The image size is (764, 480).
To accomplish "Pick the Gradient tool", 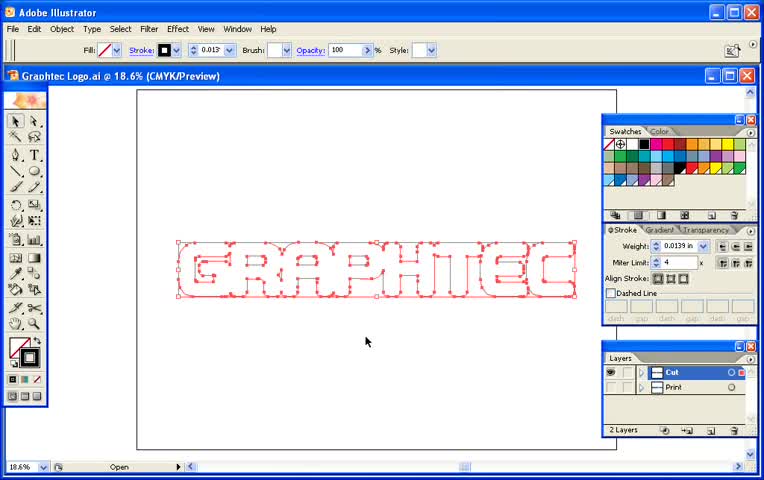I will click(34, 258).
